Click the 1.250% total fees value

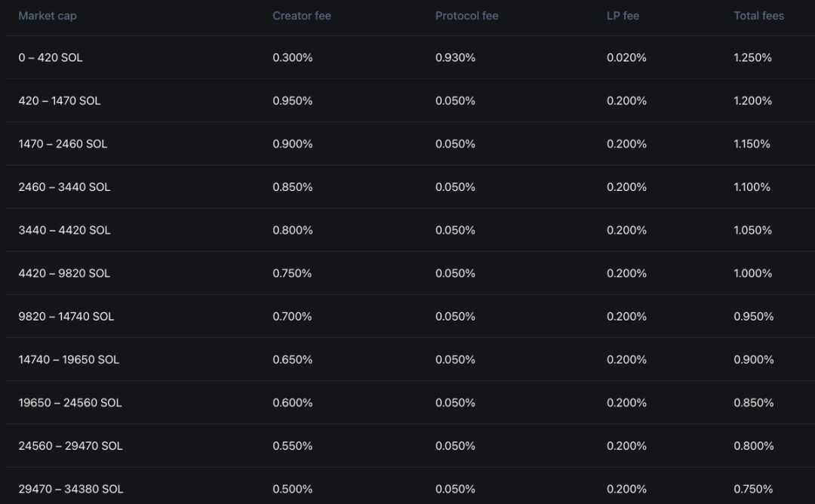coord(752,57)
